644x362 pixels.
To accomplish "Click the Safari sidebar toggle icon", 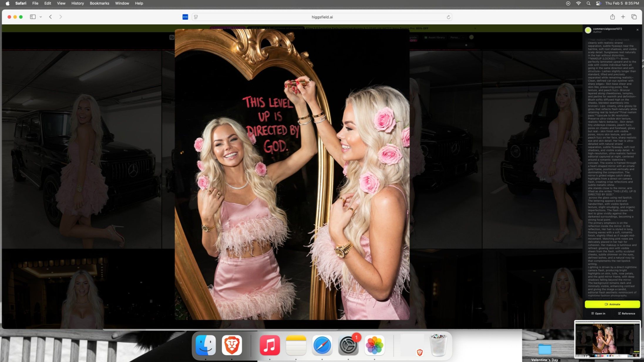I will (x=33, y=17).
